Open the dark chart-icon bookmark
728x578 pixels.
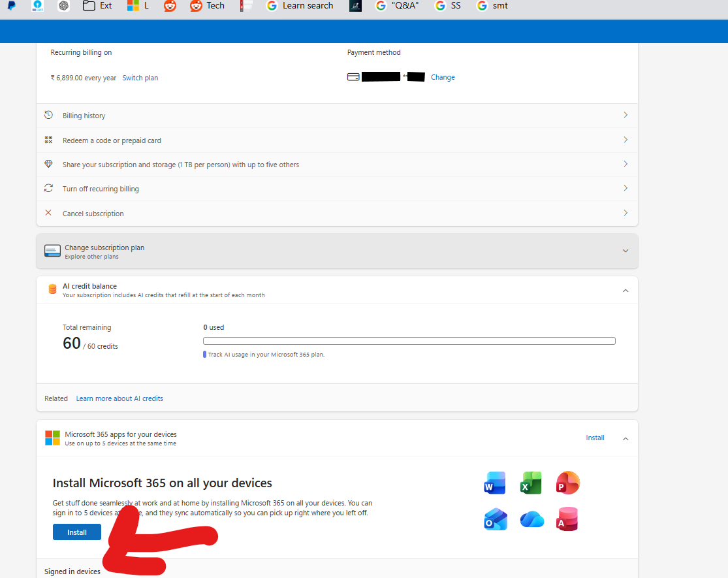point(355,6)
